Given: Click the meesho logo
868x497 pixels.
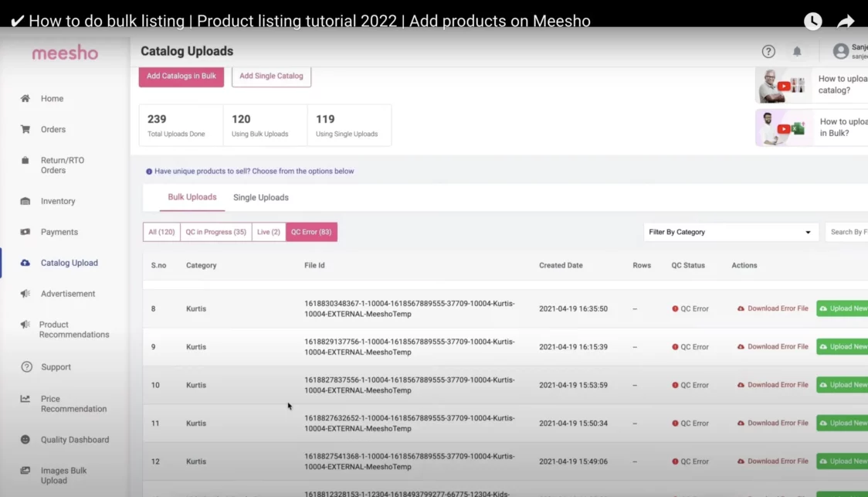Looking at the screenshot, I should (x=65, y=53).
